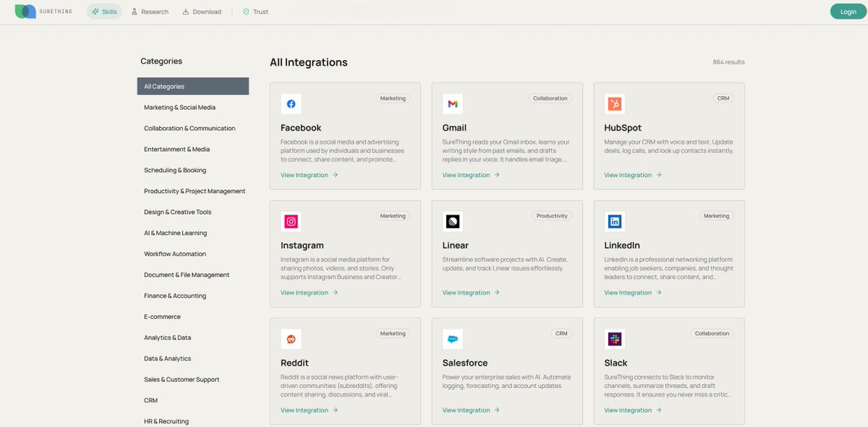Click the Collaboration tag on the Slack card
Image resolution: width=868 pixels, height=427 pixels.
tap(712, 333)
